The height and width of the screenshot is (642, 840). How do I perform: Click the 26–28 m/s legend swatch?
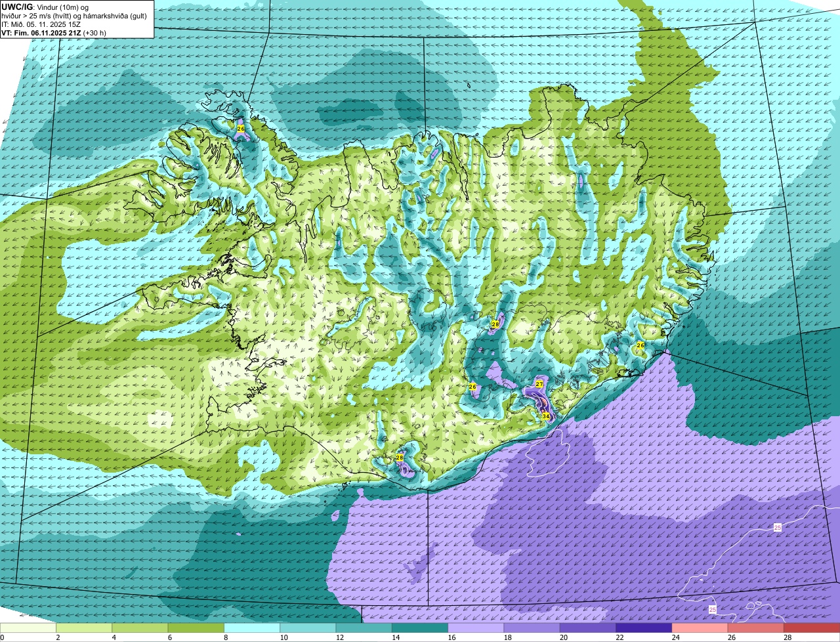click(x=756, y=628)
